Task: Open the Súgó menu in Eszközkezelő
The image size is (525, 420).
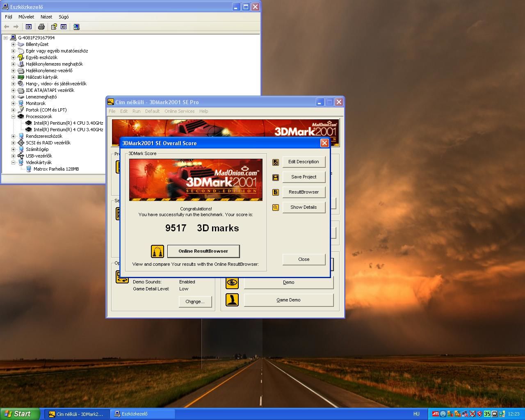Action: click(x=64, y=17)
